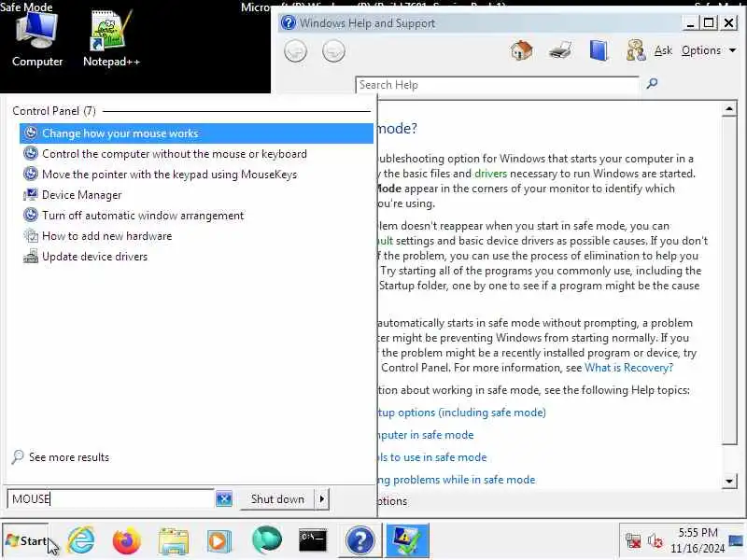This screenshot has width=747, height=560.
Task: Click the Search Help magnifier icon
Action: [652, 84]
